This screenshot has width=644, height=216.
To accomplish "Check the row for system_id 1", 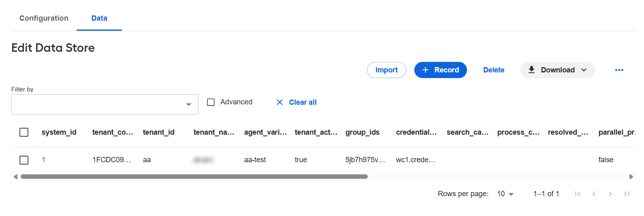I will pos(24,160).
